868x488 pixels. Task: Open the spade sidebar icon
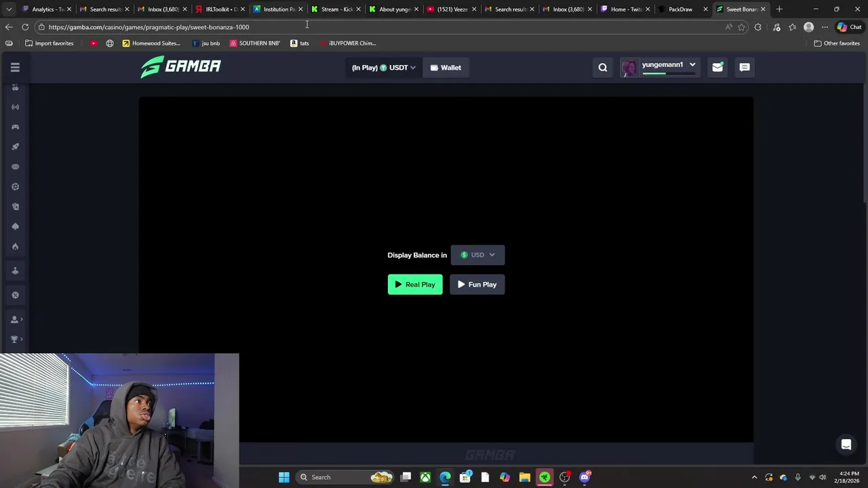15,226
